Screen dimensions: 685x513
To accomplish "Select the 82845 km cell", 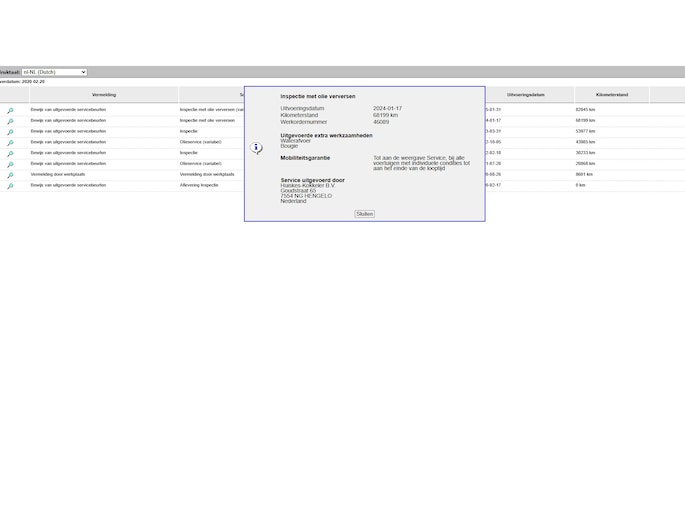I will 586,110.
